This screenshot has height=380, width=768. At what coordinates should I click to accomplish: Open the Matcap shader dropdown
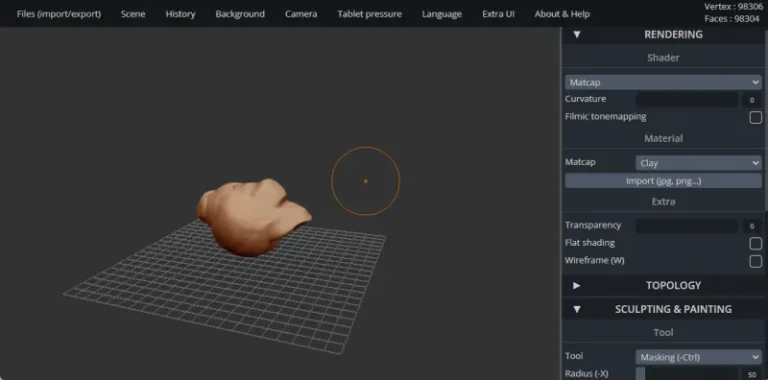[x=663, y=82]
